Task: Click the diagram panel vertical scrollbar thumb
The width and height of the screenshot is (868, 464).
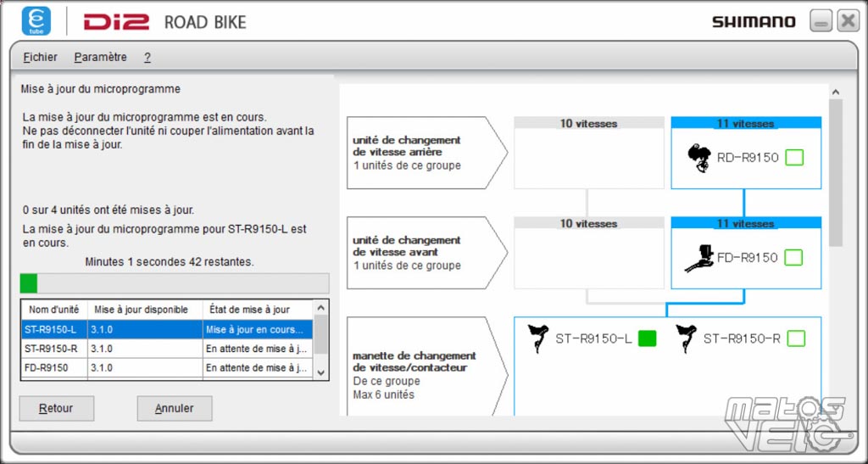Action: (835, 173)
